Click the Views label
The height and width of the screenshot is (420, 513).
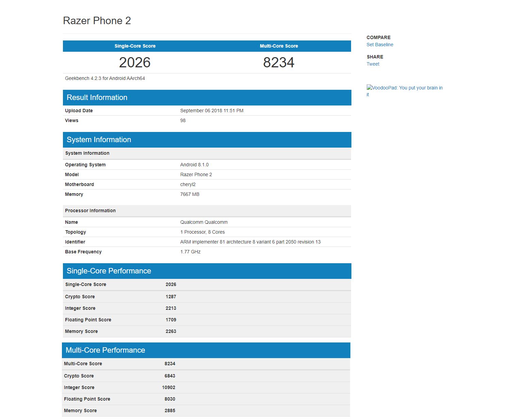pos(71,120)
